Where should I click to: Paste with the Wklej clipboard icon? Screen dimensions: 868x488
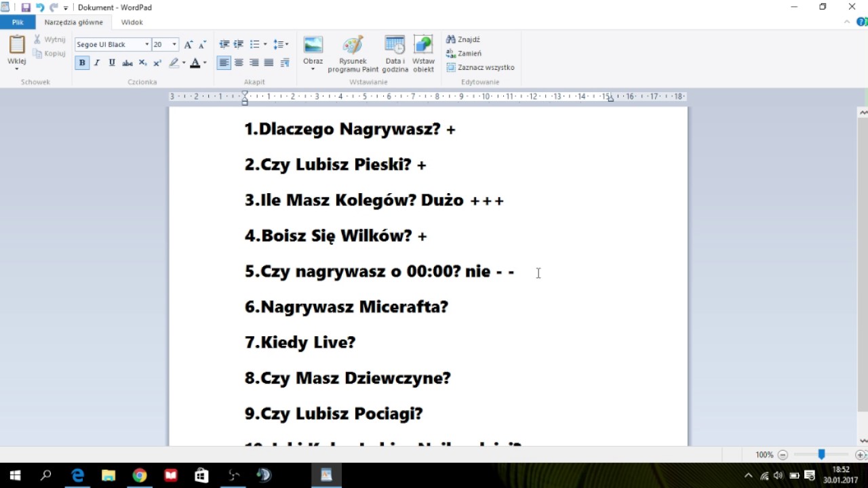17,45
